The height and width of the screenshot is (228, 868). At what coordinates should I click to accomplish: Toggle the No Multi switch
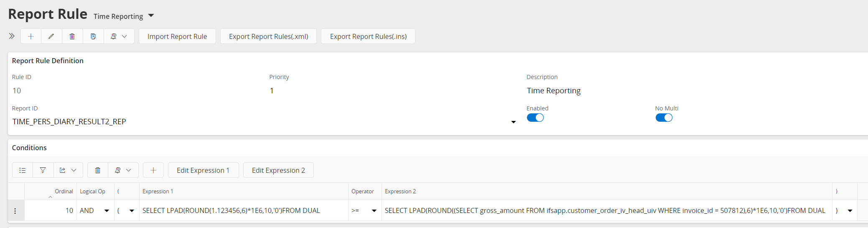(x=664, y=118)
